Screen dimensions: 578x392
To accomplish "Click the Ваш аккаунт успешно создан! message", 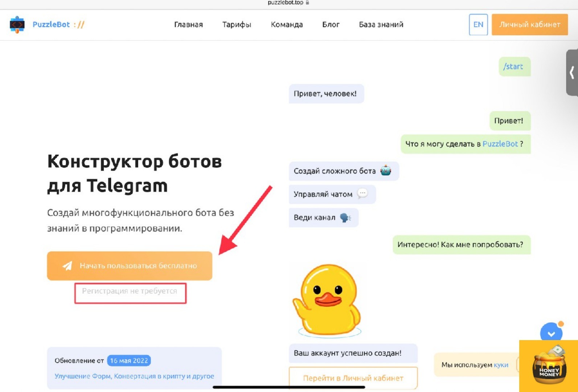I will click(x=353, y=353).
